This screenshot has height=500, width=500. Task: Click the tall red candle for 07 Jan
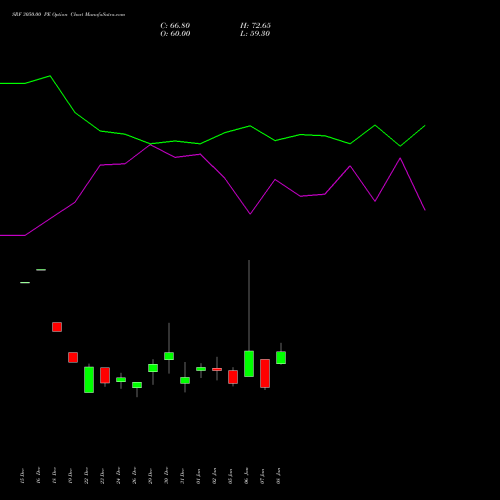(x=265, y=373)
